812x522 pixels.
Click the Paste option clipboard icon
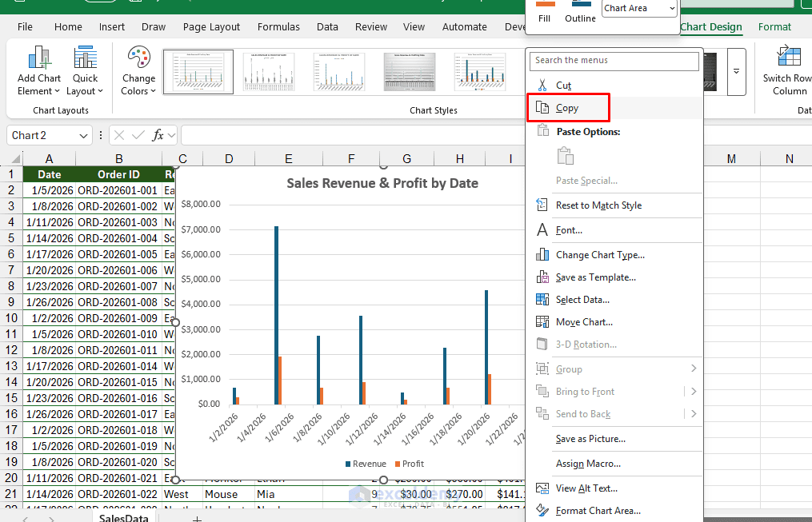pyautogui.click(x=565, y=156)
